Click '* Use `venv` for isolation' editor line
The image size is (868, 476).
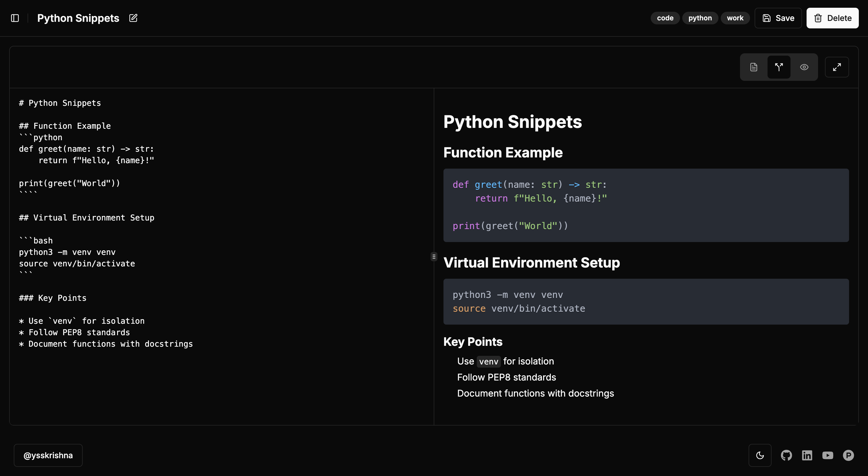tap(82, 321)
